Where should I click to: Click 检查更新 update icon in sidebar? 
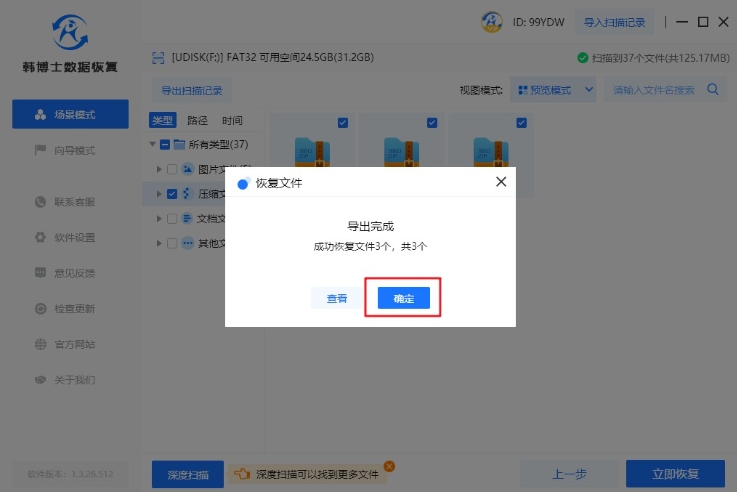(41, 309)
